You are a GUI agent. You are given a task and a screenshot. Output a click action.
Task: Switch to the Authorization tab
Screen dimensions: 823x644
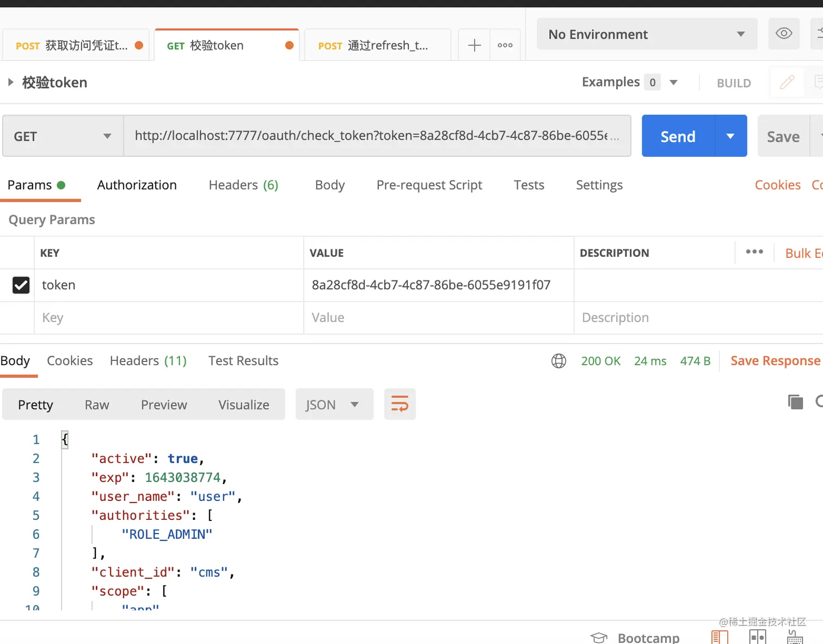click(x=137, y=185)
